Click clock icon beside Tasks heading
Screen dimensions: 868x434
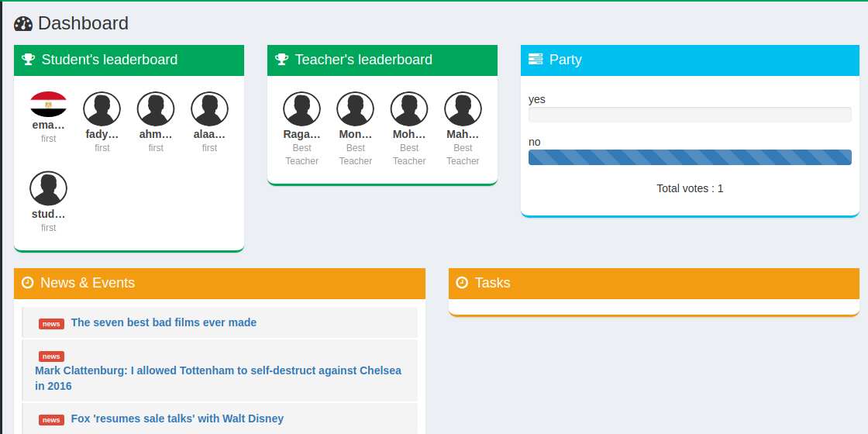coord(462,283)
